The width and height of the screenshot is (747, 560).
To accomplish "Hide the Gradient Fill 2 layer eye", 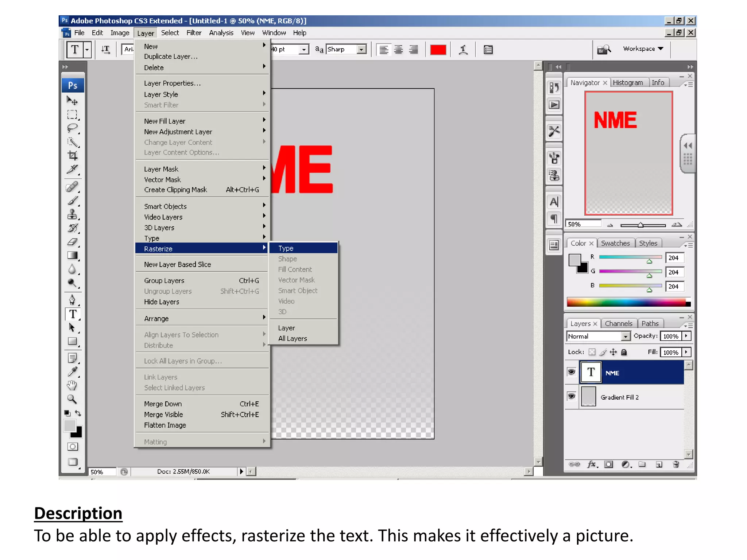I will click(572, 396).
